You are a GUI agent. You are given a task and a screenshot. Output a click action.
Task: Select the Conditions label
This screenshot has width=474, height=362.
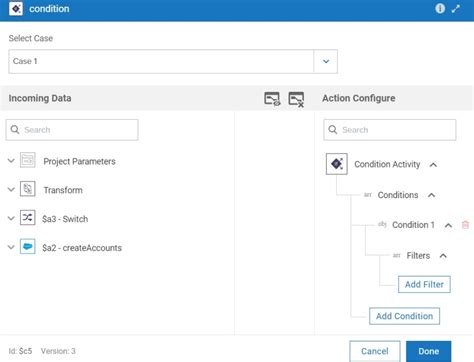click(398, 195)
